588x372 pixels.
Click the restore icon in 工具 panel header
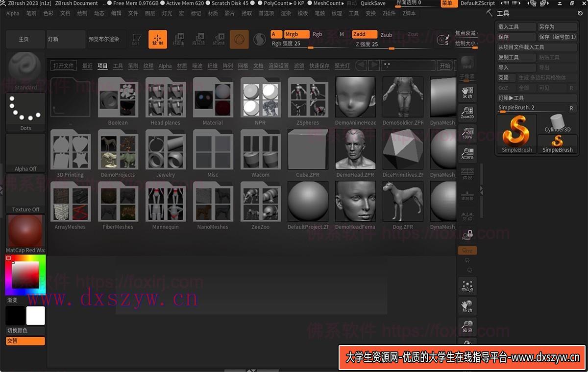tap(580, 13)
